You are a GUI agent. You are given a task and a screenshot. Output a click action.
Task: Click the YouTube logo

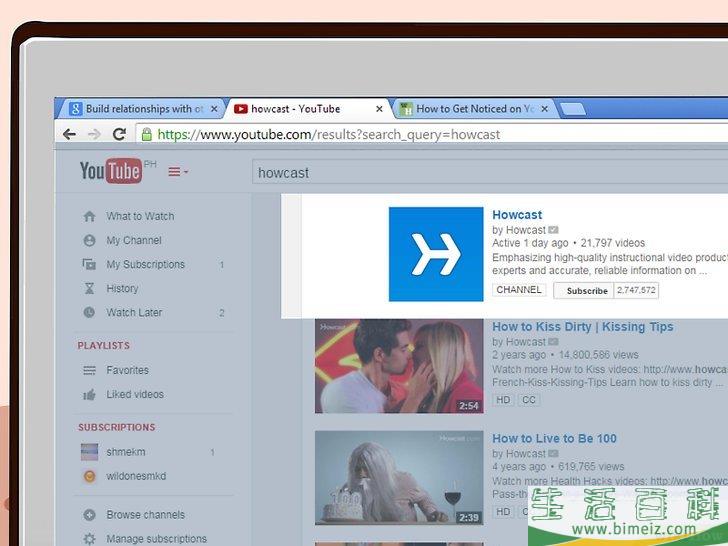110,171
